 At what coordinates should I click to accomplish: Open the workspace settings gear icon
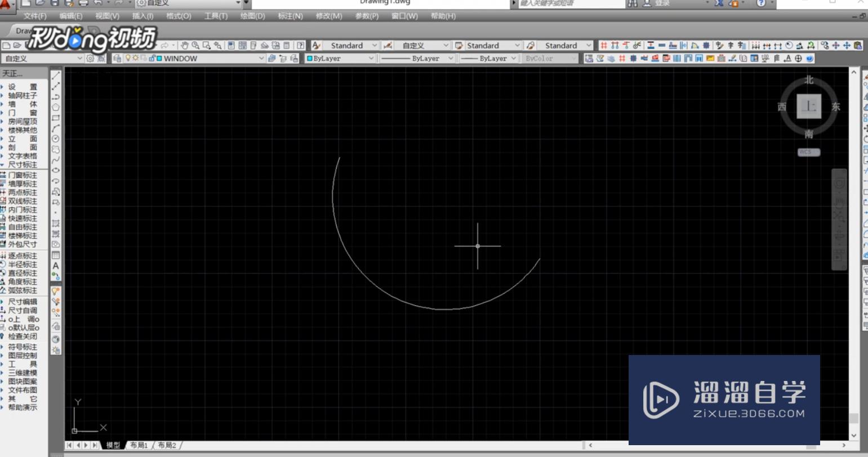[90, 58]
